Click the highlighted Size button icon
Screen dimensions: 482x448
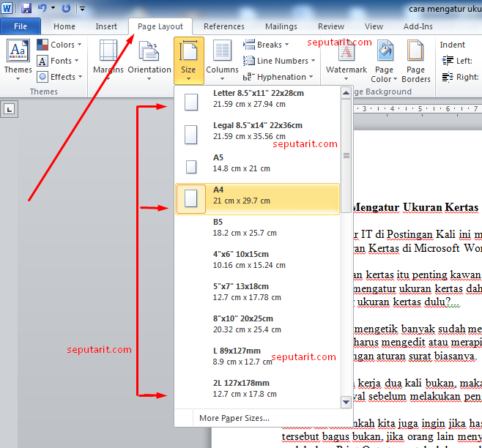click(x=188, y=51)
